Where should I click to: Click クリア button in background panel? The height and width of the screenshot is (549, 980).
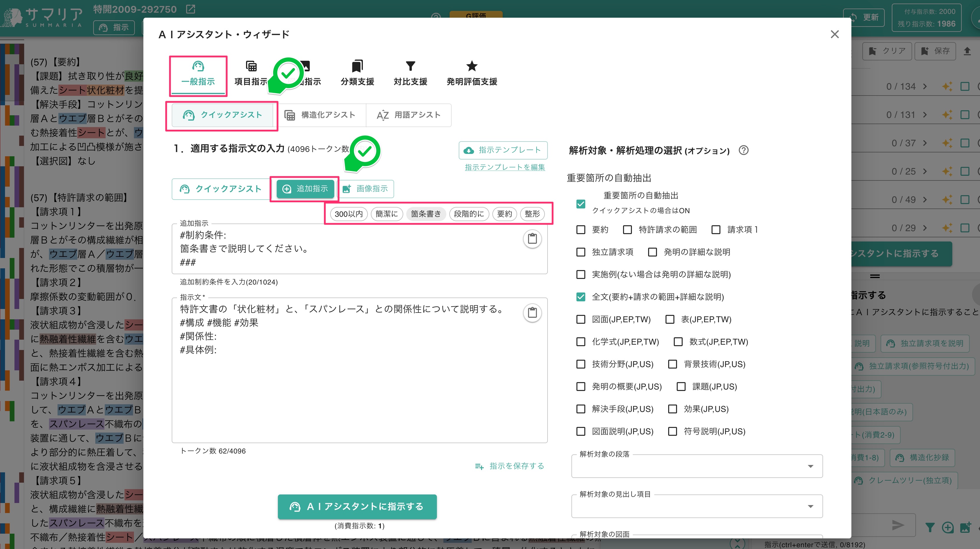point(887,51)
